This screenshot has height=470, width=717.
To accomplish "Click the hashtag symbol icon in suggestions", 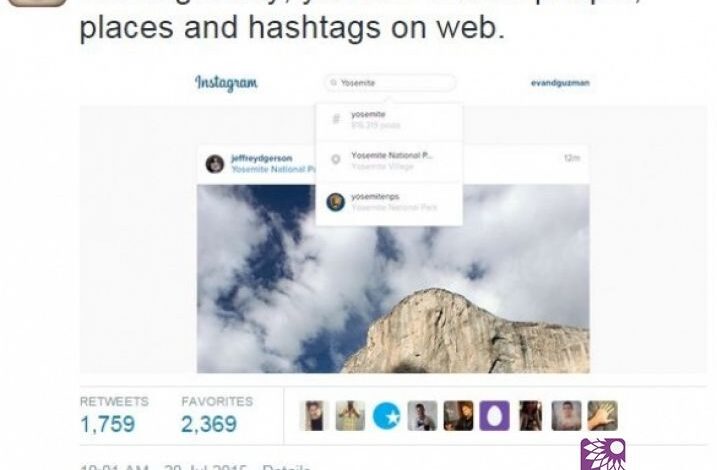I will pyautogui.click(x=336, y=119).
